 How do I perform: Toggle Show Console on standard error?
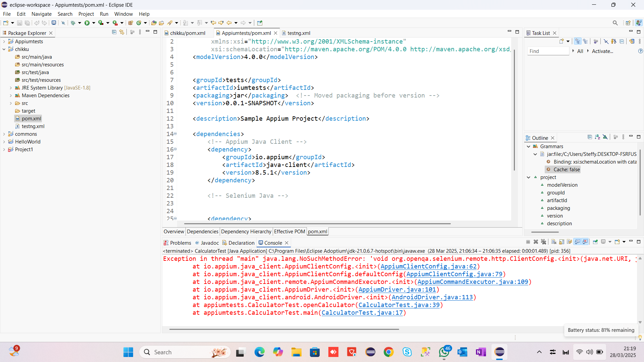point(585,242)
